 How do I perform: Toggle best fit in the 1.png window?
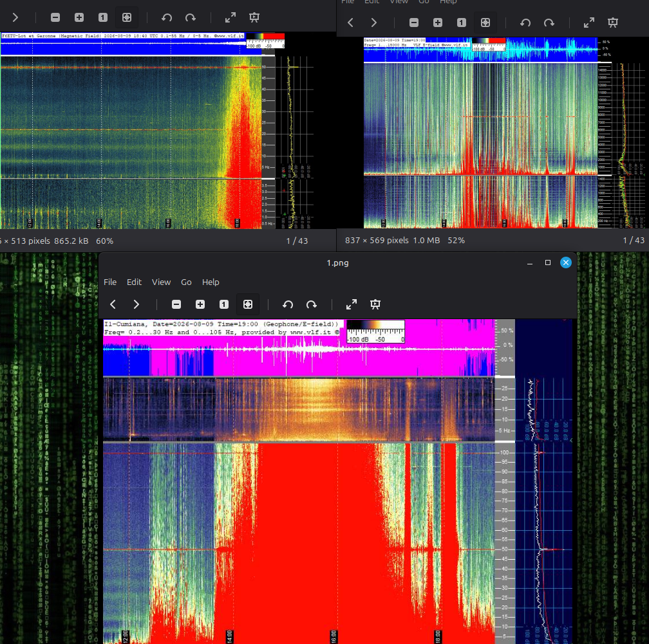tap(248, 304)
